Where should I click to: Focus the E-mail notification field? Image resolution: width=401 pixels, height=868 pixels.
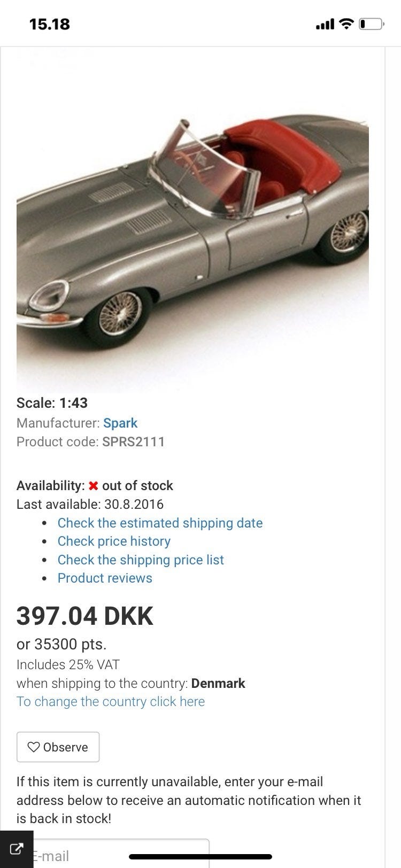[118, 855]
